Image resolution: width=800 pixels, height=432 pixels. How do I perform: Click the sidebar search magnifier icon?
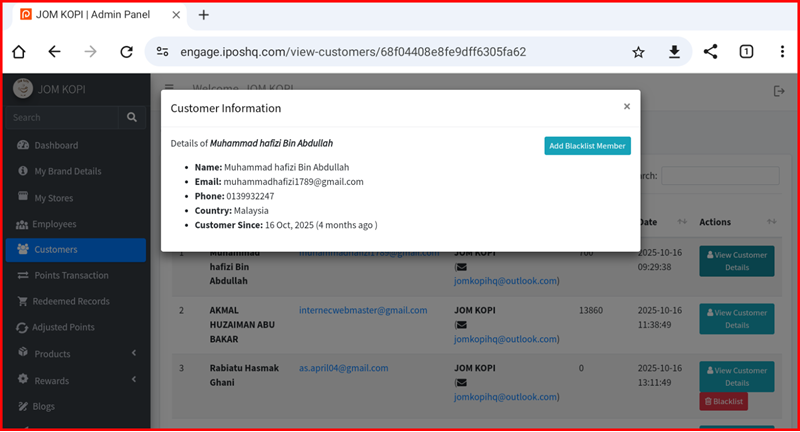tap(131, 118)
